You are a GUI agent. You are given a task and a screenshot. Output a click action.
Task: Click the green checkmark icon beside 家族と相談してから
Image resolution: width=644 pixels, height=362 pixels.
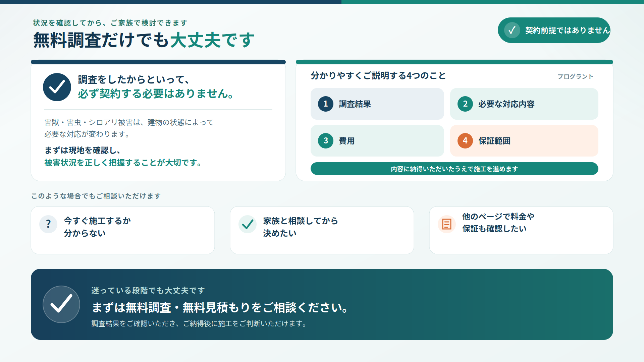click(248, 224)
